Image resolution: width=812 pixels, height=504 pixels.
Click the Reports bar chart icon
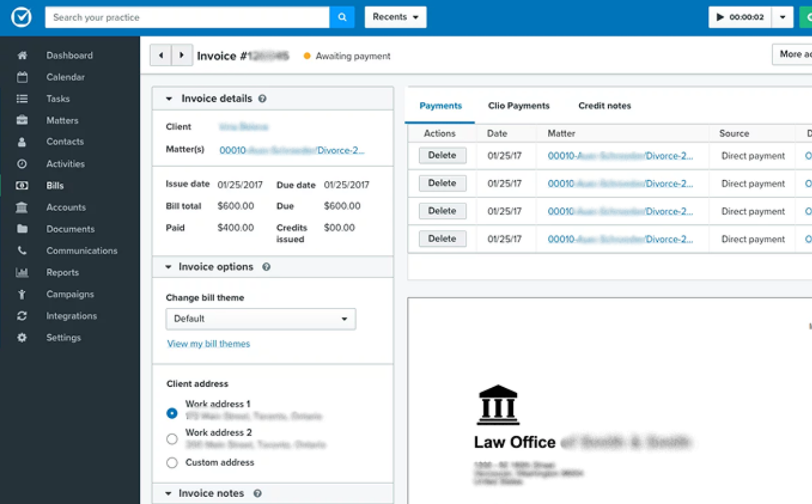[x=22, y=273]
